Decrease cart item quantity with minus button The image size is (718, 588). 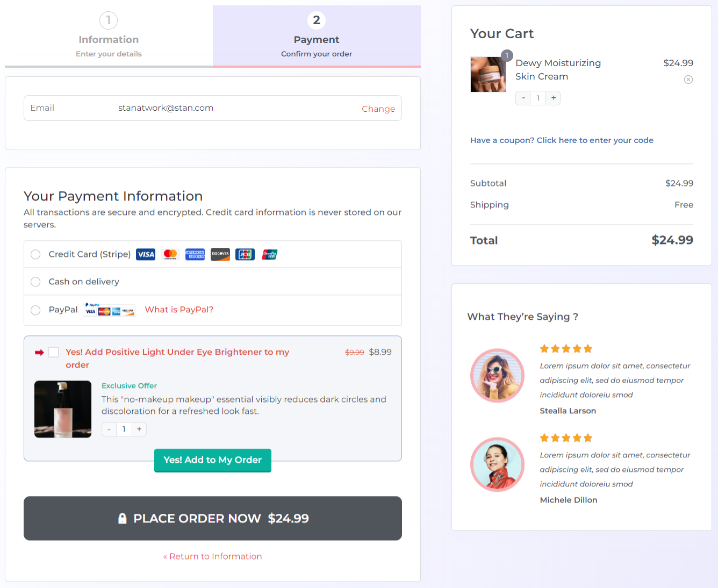[x=523, y=98]
